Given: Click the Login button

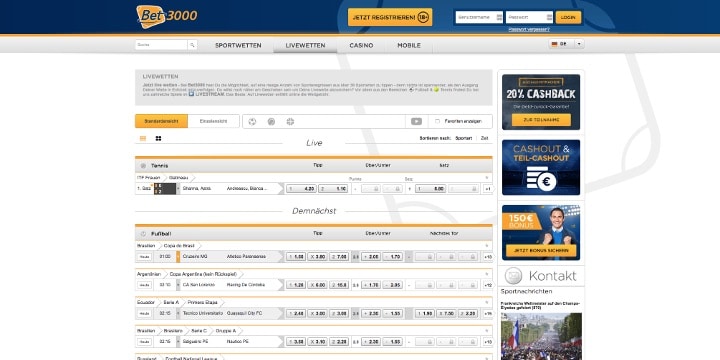Looking at the screenshot, I should tap(568, 17).
